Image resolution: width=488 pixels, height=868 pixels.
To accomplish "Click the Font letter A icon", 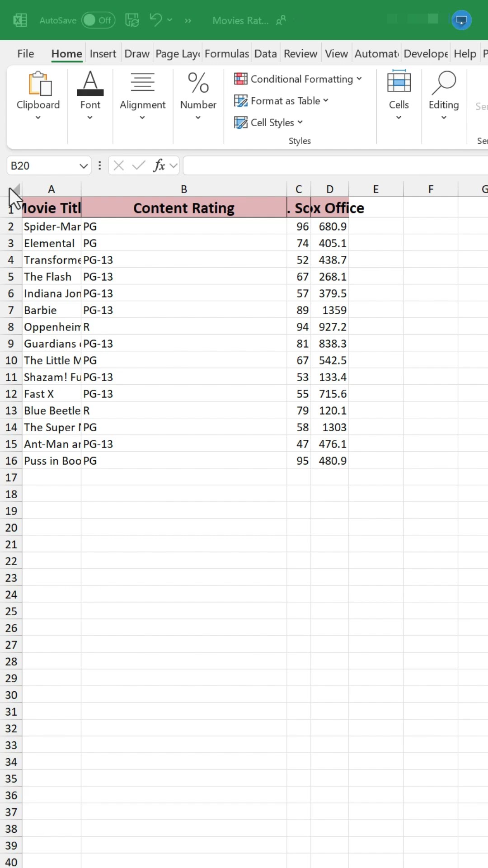I will pyautogui.click(x=90, y=83).
